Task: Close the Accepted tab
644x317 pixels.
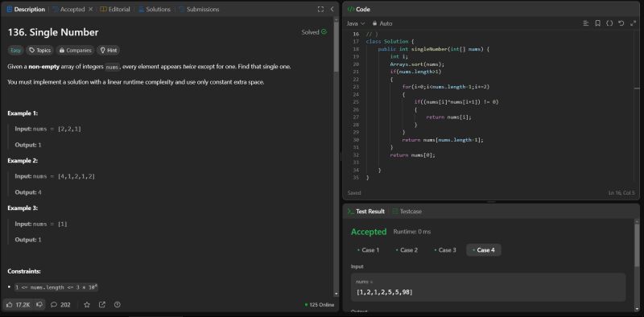Action: tap(91, 9)
